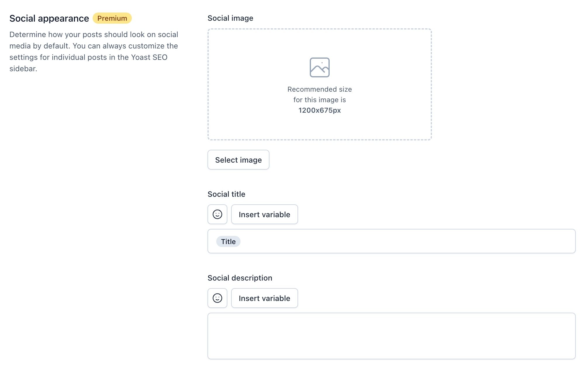
Task: Select the picture icon inside the dashed upload area
Action: (x=320, y=67)
